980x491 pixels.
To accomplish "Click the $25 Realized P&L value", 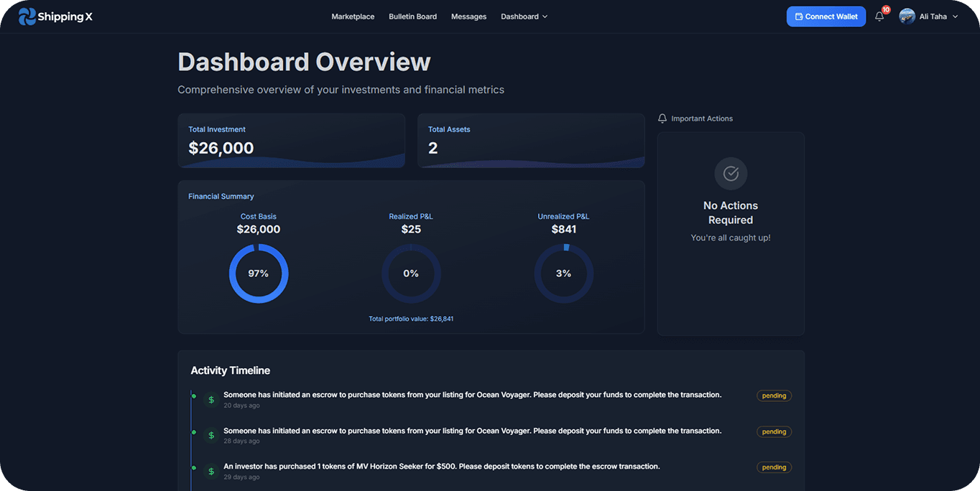I will tap(411, 230).
